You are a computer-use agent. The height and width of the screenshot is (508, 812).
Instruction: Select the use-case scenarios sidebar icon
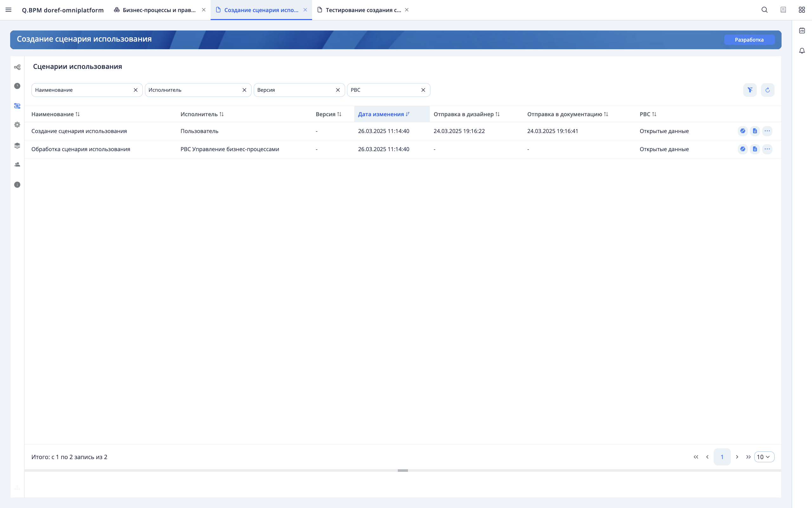(x=17, y=106)
